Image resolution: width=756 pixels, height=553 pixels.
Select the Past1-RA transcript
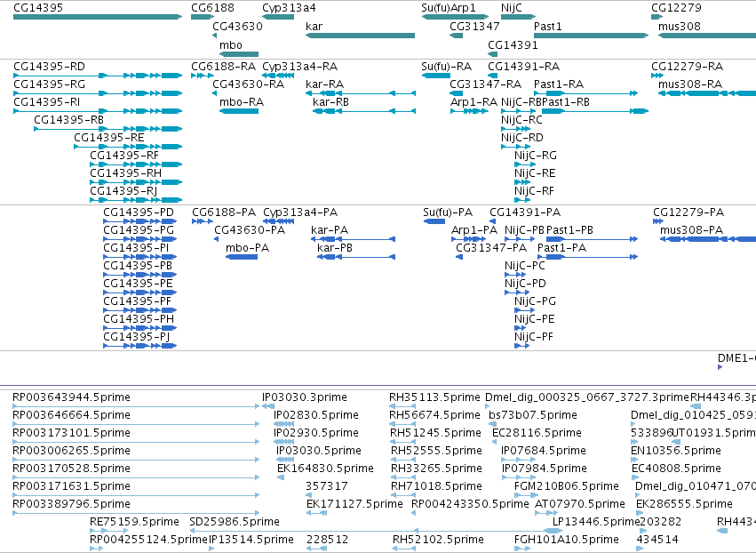tap(585, 93)
